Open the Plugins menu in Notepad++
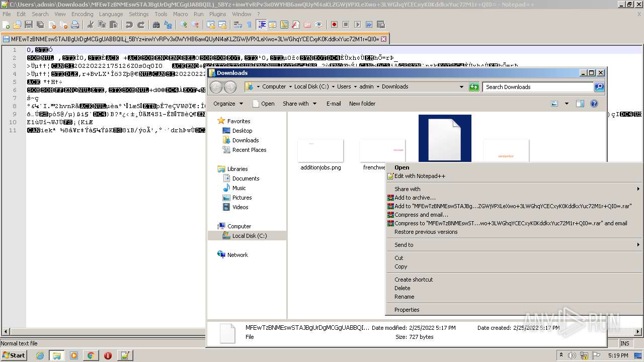This screenshot has height=362, width=644. click(217, 14)
